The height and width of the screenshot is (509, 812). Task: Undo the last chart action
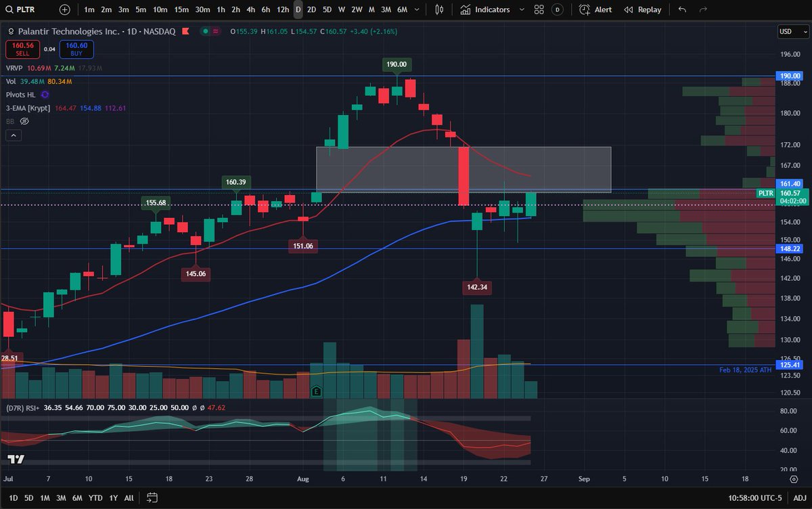682,9
